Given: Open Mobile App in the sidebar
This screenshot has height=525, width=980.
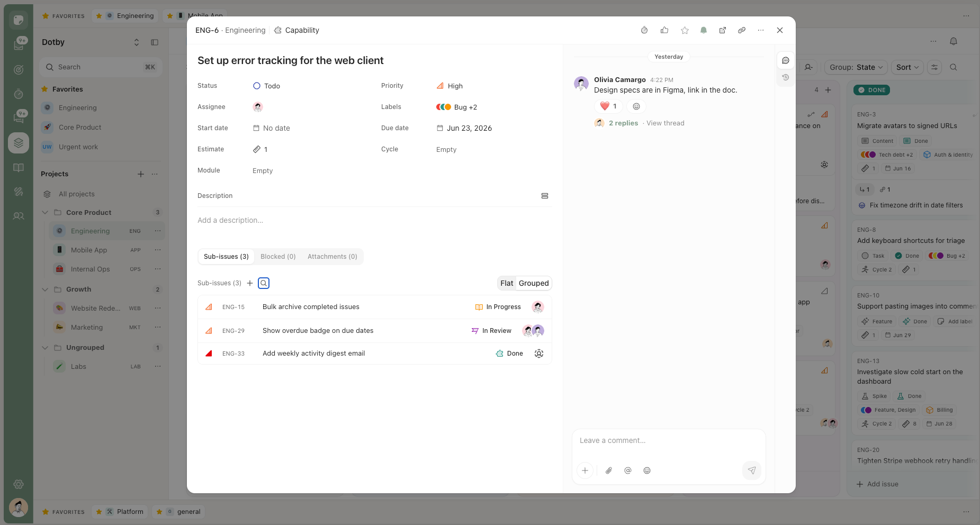Looking at the screenshot, I should (89, 250).
